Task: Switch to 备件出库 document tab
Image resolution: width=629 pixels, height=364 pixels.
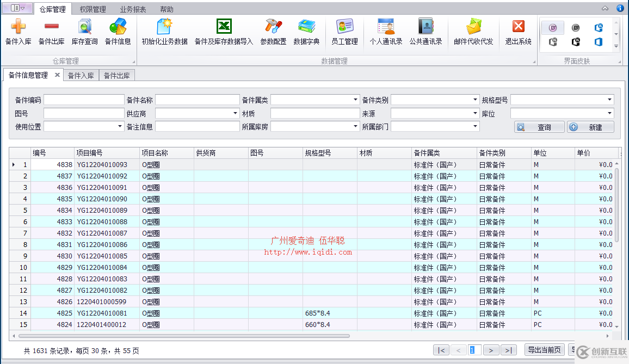Action: point(116,76)
